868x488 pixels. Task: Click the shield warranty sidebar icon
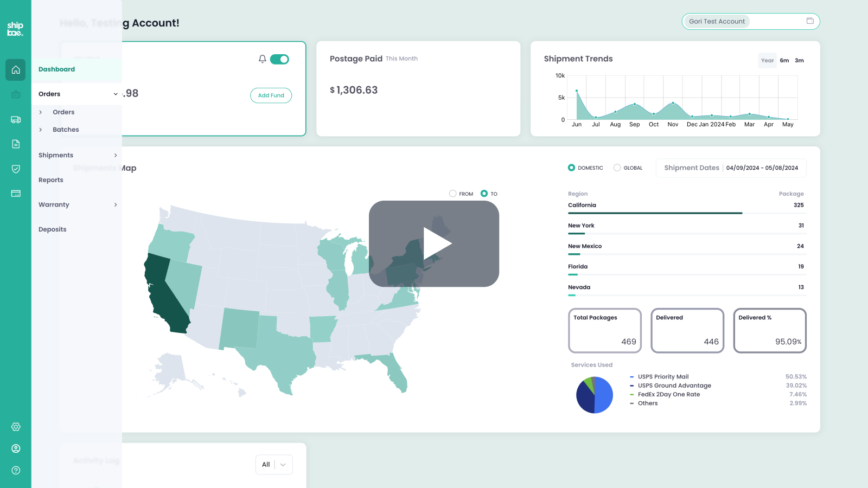16,169
